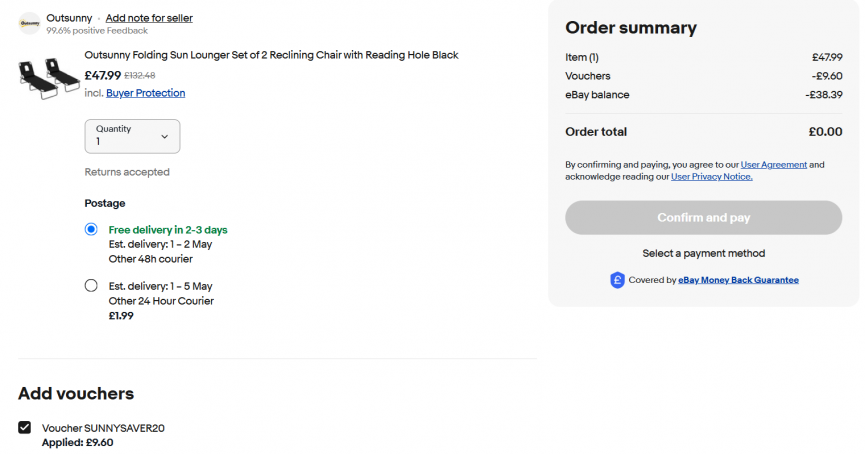Click the Money Back Guarantee shield icon
The width and height of the screenshot is (865, 454).
617,281
